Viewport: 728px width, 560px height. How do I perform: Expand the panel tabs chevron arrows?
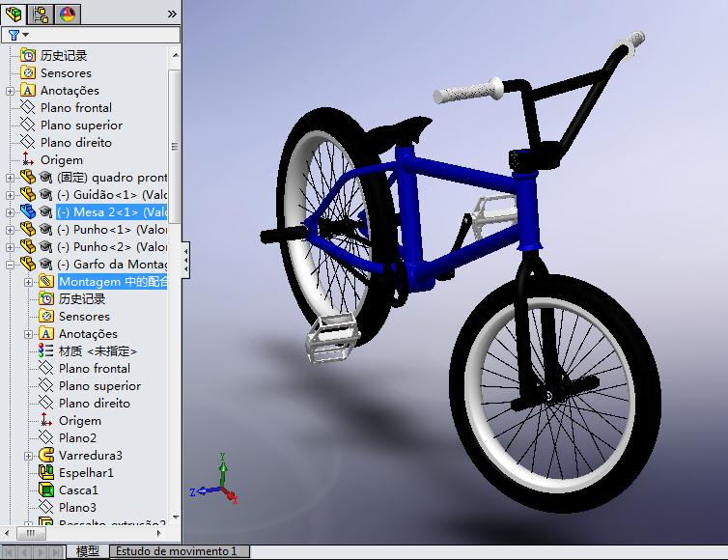172,14
